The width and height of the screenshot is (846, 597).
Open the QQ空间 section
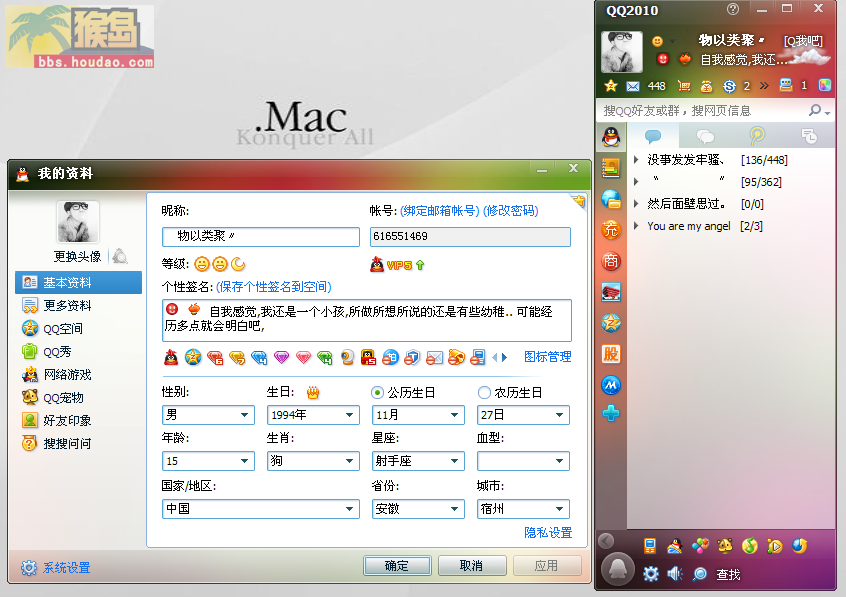(x=52, y=328)
